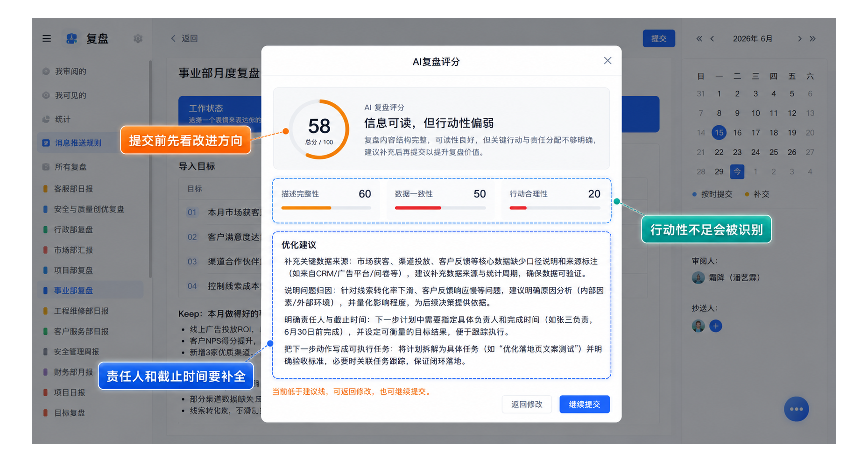Click the 58 total score ring
The image size is (868, 462).
click(319, 129)
